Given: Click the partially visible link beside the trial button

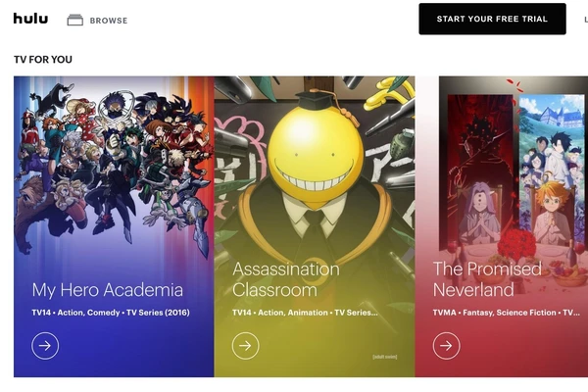Looking at the screenshot, I should point(586,20).
